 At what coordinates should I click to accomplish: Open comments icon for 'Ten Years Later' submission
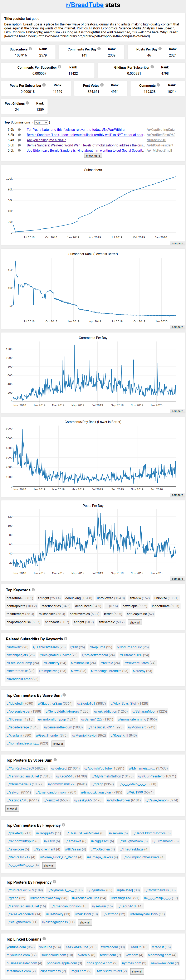tap(19, 130)
